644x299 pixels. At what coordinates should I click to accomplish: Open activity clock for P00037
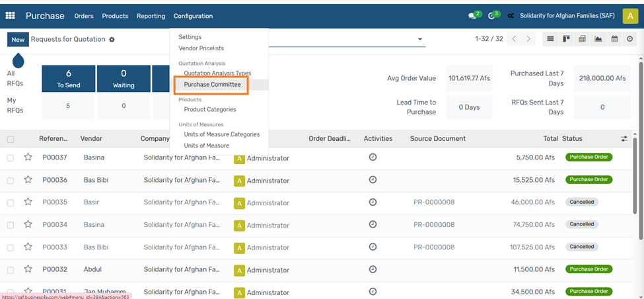coord(373,157)
